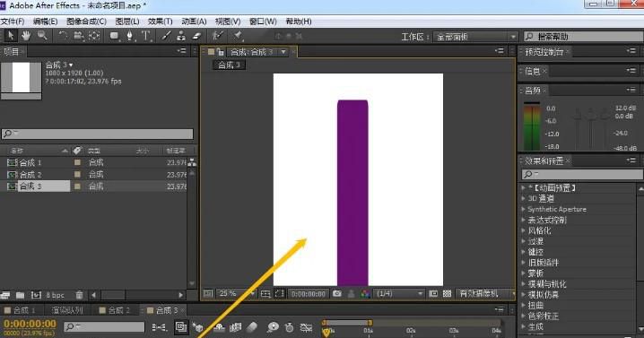Open the 文件(F) menu
This screenshot has height=338, width=644.
(x=13, y=22)
